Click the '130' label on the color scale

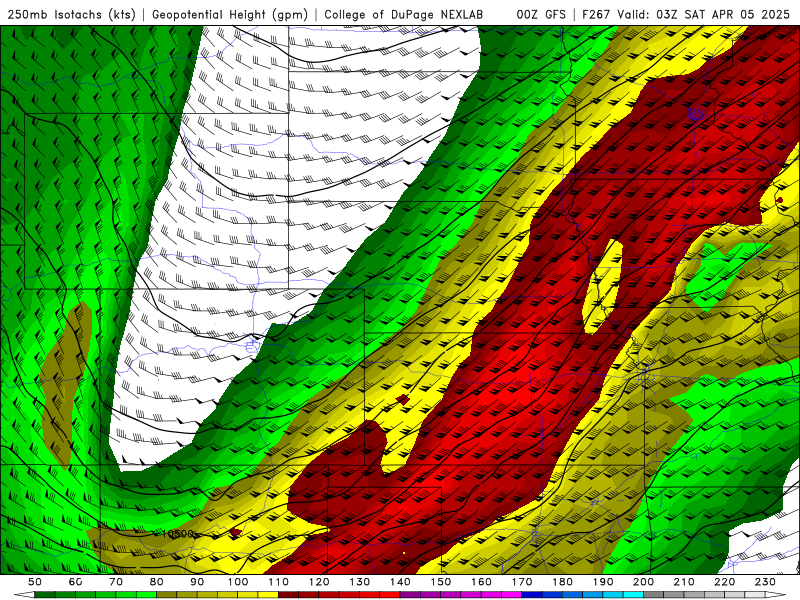coord(360,582)
